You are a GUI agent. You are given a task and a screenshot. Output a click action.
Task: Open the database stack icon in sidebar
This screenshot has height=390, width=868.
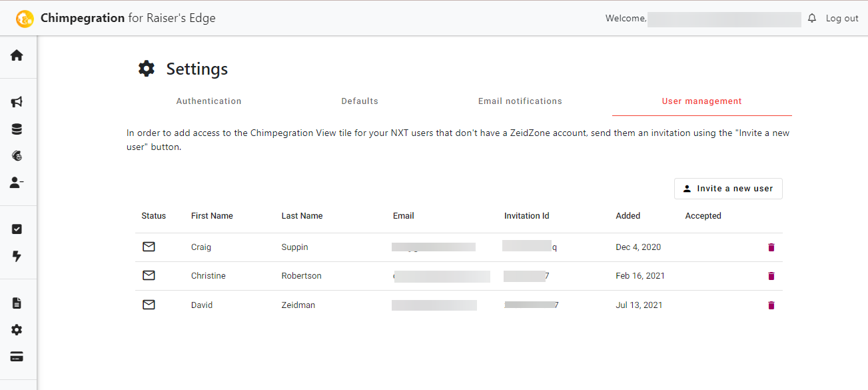(x=17, y=129)
